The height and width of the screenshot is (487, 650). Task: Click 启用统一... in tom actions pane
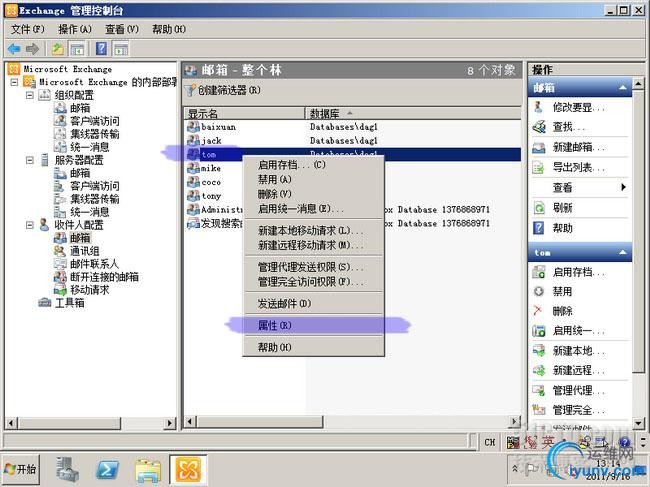(x=578, y=330)
